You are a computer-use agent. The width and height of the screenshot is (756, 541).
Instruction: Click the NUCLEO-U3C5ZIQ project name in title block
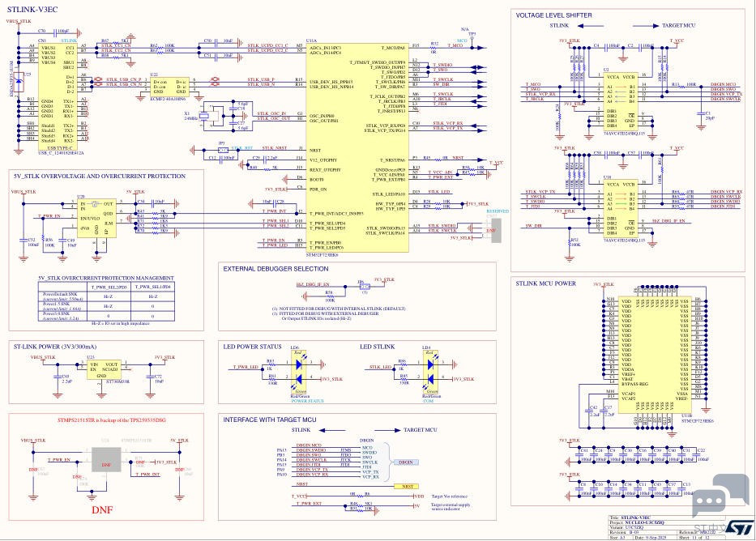(645, 522)
